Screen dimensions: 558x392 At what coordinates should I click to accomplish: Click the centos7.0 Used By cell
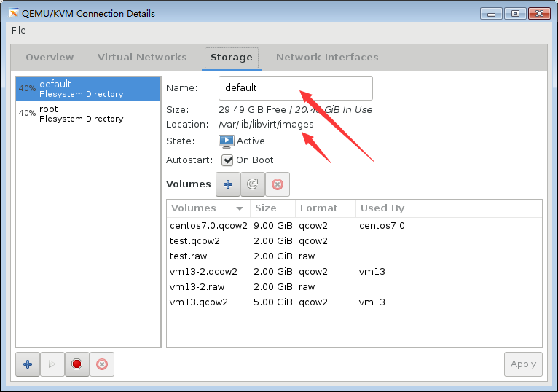pos(382,226)
